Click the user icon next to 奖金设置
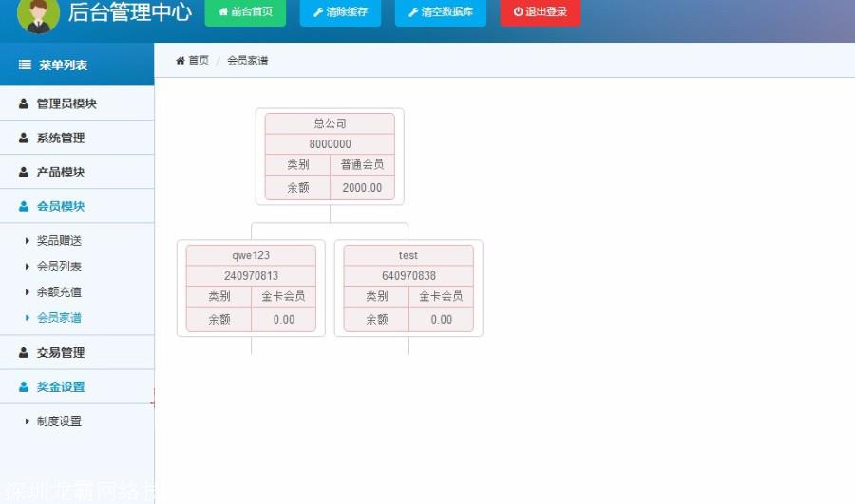Screen dimensions: 855x504 24,387
